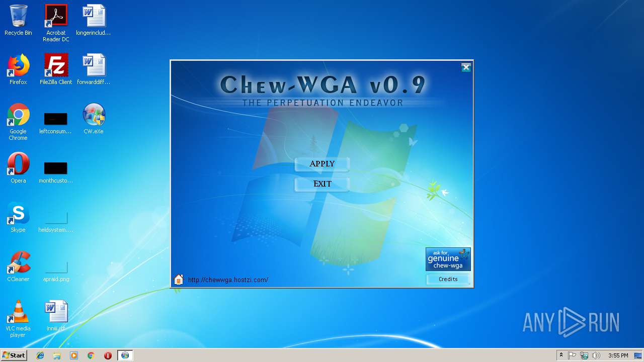Select the inniii.rtf document icon
This screenshot has height=362, width=644.
point(56,316)
